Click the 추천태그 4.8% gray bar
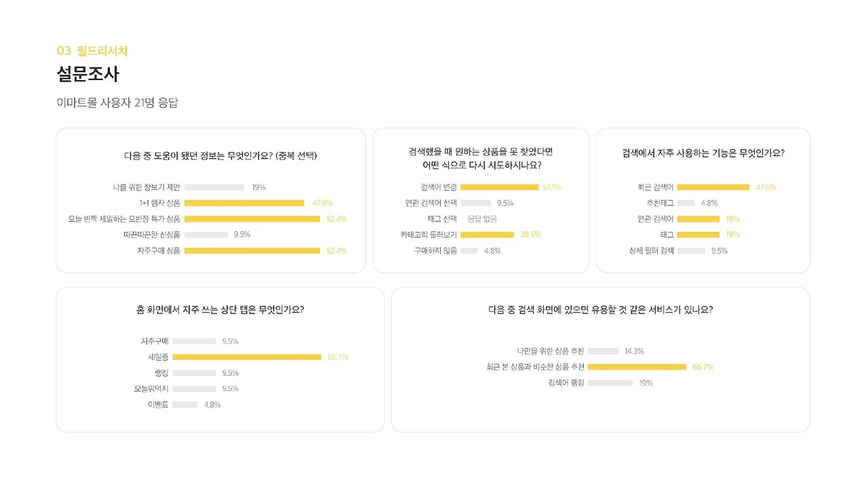This screenshot has height=487, width=868. 686,203
